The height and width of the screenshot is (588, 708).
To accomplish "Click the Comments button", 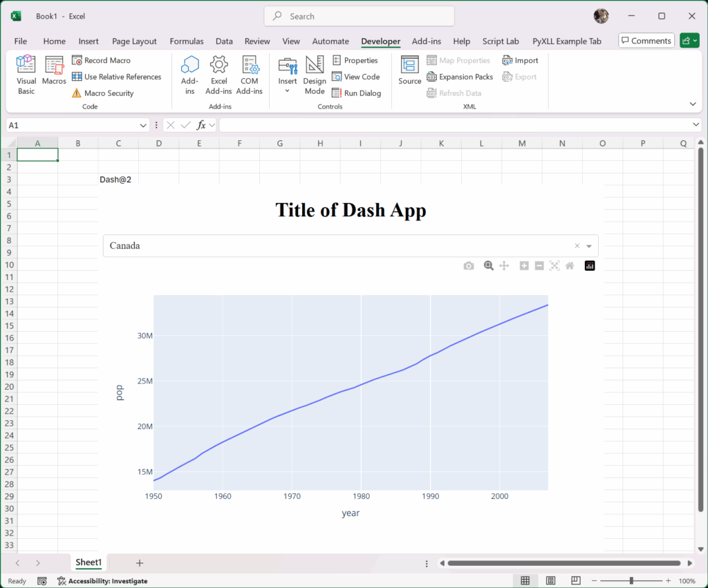I will tap(645, 41).
